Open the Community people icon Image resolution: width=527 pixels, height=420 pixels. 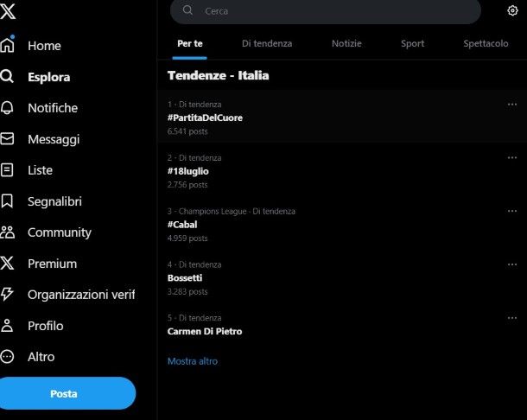click(8, 232)
